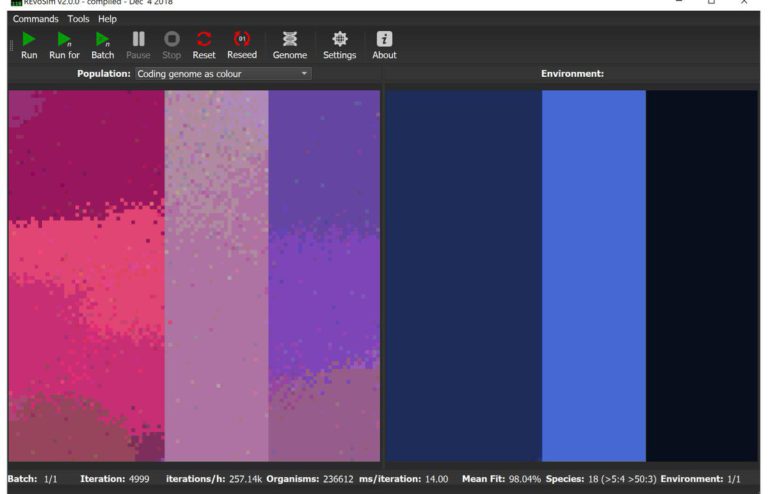Image resolution: width=768 pixels, height=494 pixels.
Task: Open the Settings panel
Action: (x=339, y=46)
